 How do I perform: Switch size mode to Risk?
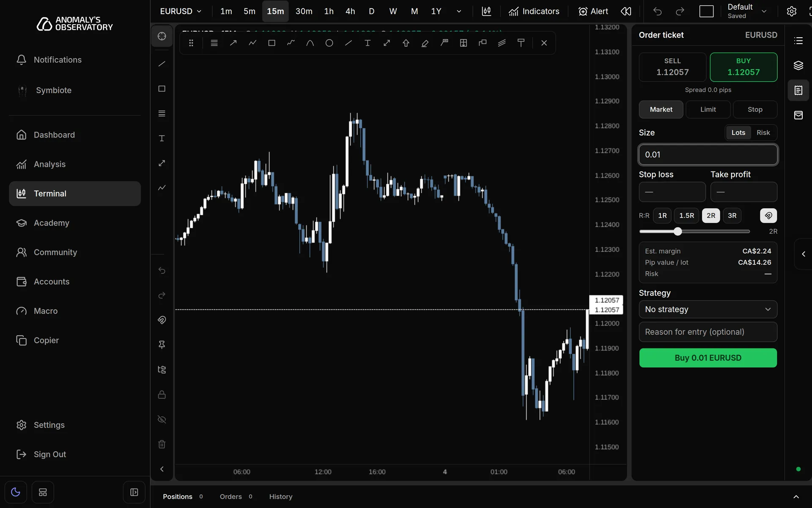pos(763,133)
